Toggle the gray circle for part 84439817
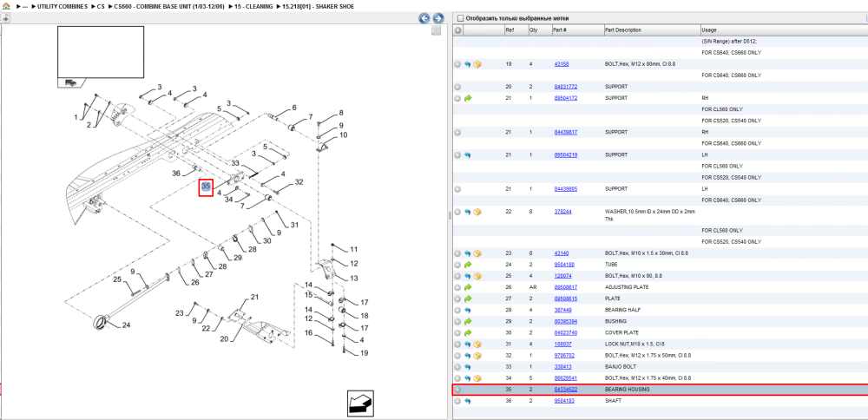This screenshot has height=420, width=868. click(x=457, y=132)
